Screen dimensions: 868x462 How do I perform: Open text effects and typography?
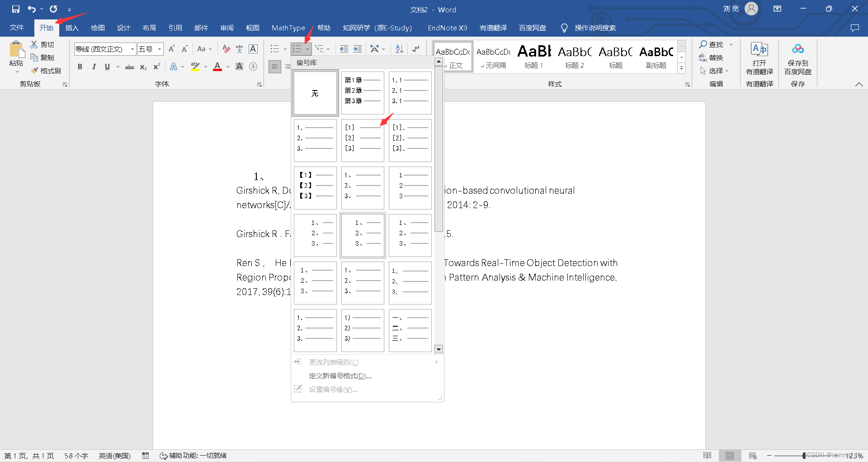pyautogui.click(x=174, y=67)
